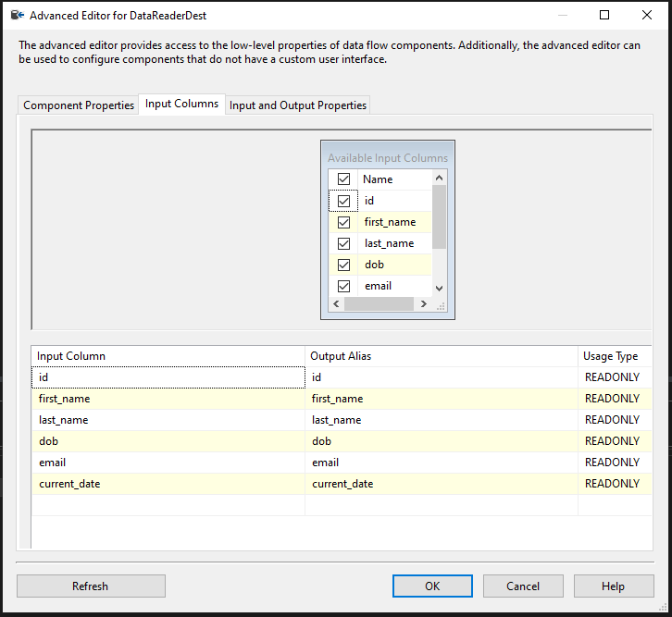
Task: Uncheck the id column checkbox
Action: [343, 201]
